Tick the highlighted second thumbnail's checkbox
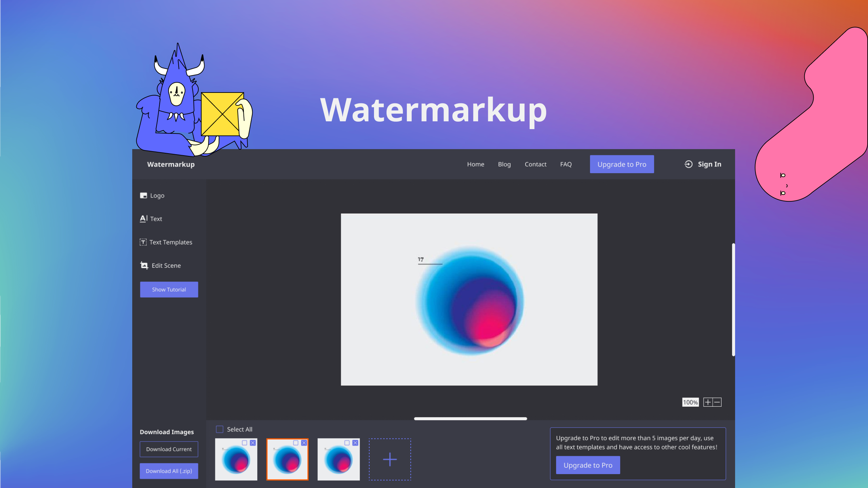The width and height of the screenshot is (868, 488). pyautogui.click(x=295, y=443)
